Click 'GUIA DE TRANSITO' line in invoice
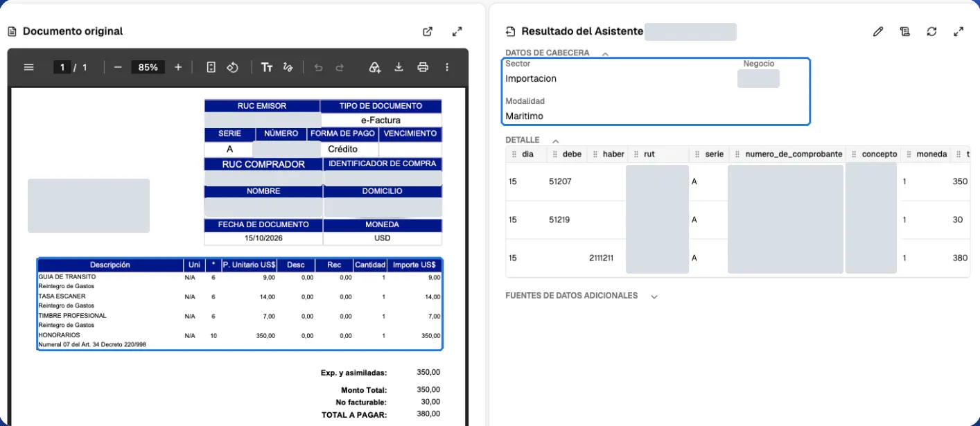 coord(67,276)
